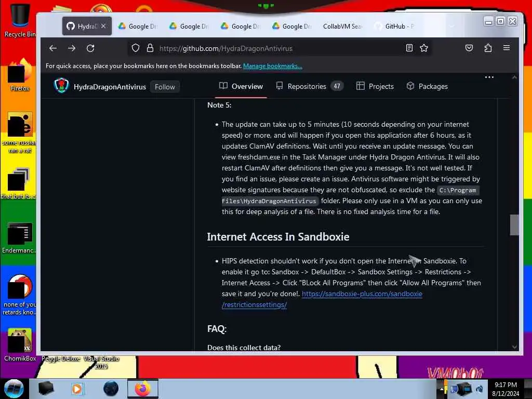Open the ChomikBox desktop icon
Image resolution: width=532 pixels, height=399 pixels.
(20, 345)
